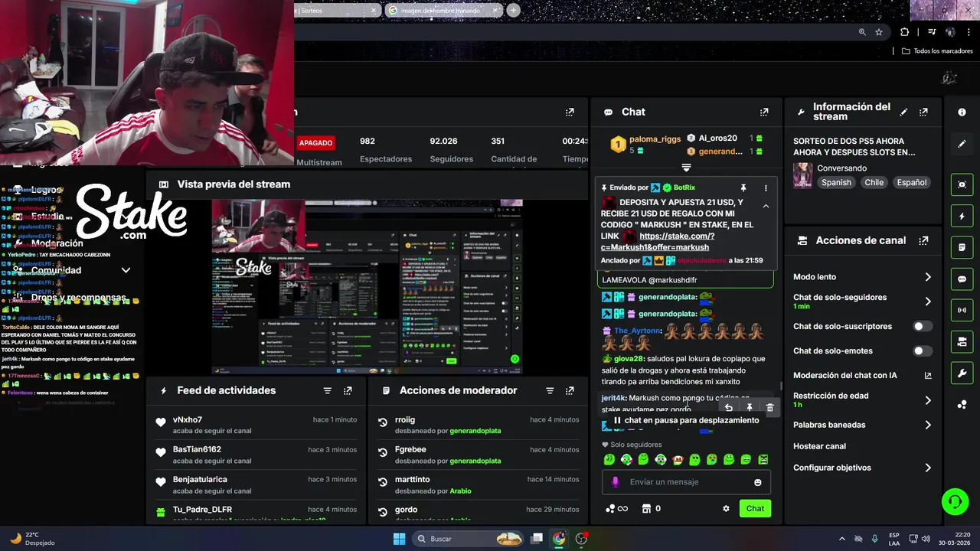Click the Chile tag

tap(874, 183)
